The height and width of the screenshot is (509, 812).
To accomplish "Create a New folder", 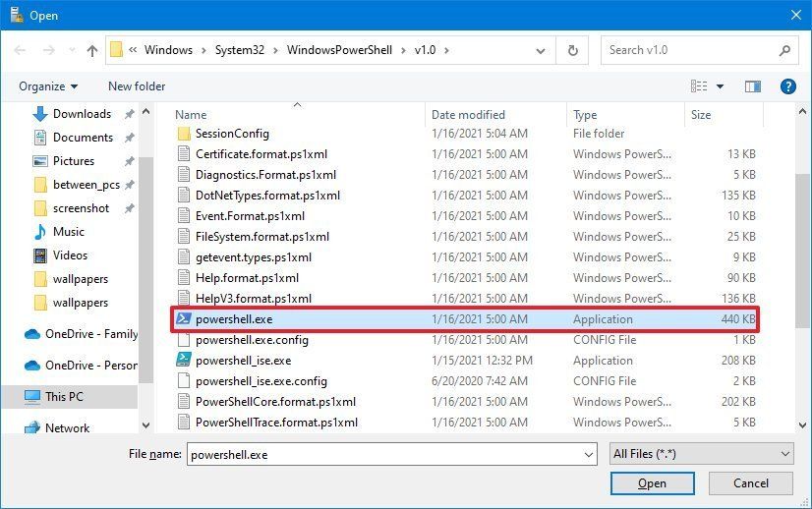I will pyautogui.click(x=137, y=86).
